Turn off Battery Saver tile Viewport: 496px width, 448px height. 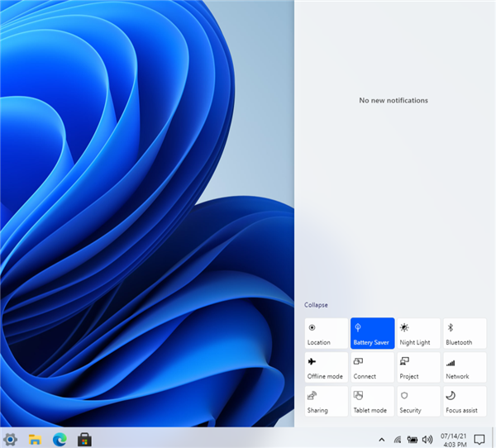[372, 333]
